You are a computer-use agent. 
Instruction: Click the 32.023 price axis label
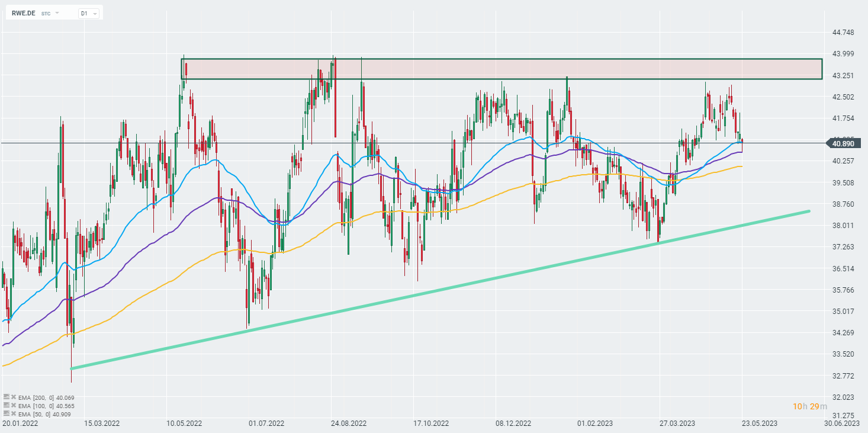[843, 397]
